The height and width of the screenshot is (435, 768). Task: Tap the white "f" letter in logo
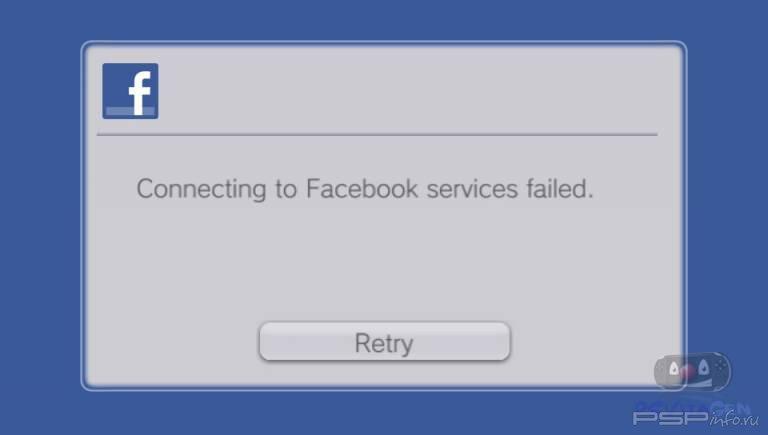click(x=140, y=93)
